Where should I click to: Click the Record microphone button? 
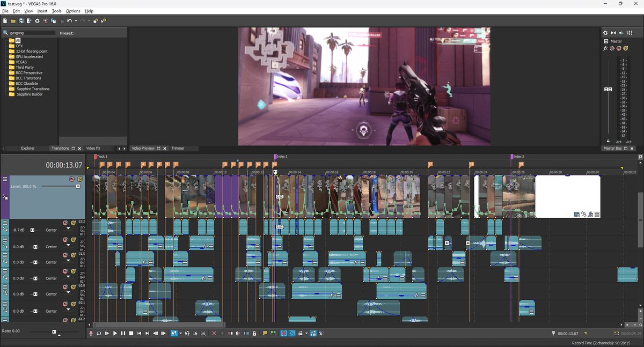(91, 334)
